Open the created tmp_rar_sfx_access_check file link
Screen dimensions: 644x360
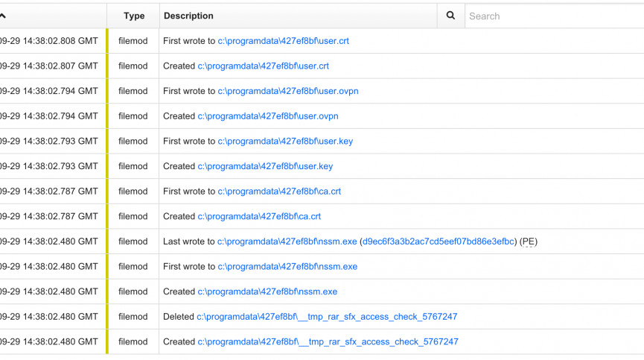328,341
